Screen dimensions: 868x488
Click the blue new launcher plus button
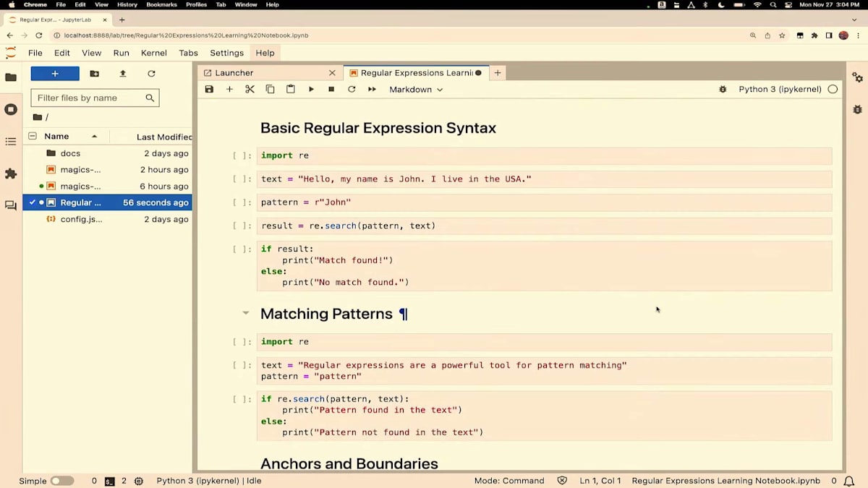(55, 74)
